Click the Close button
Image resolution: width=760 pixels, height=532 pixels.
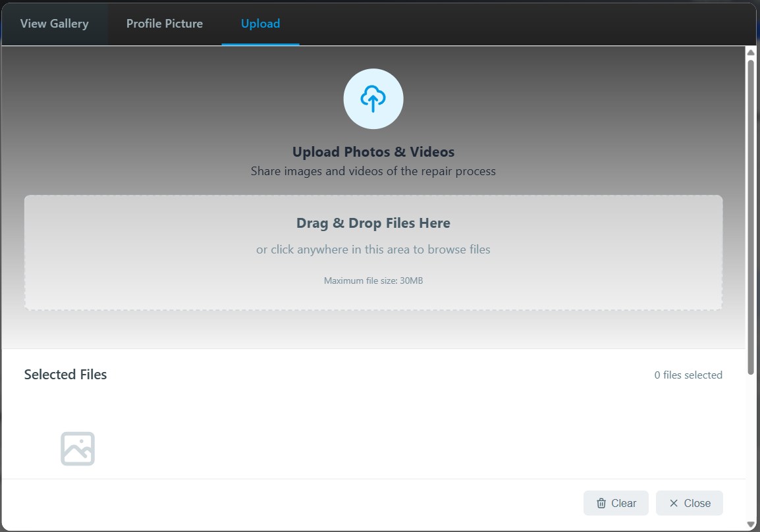pos(689,502)
